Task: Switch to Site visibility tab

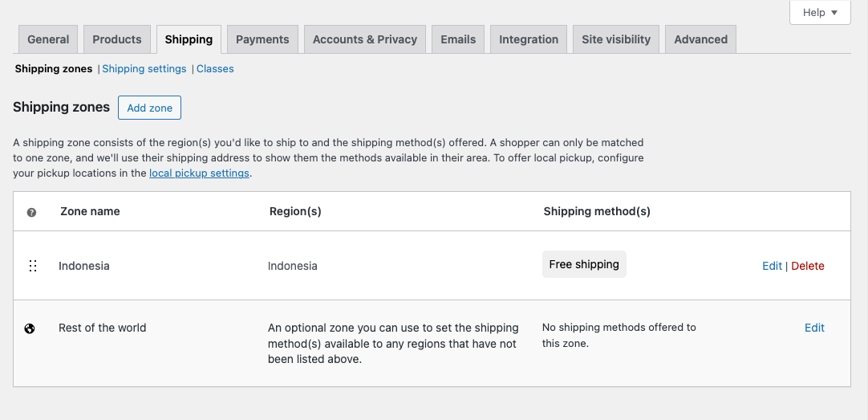Action: 616,39
